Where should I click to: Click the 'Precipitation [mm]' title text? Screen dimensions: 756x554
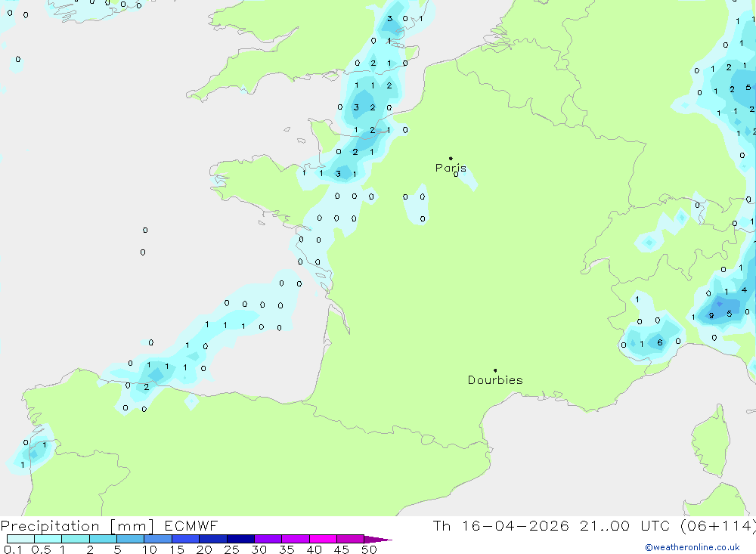(x=77, y=526)
